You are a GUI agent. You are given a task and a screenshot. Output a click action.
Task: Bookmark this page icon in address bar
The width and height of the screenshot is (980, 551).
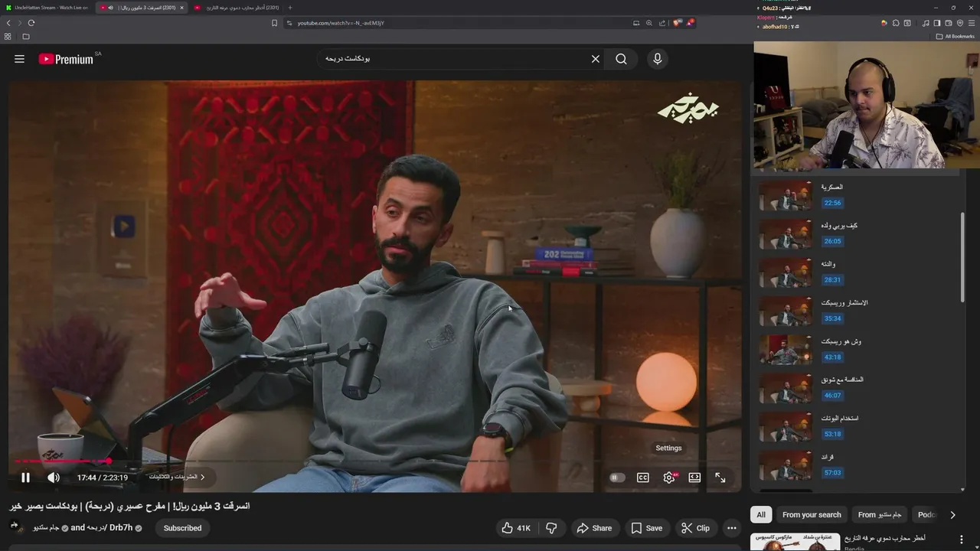click(274, 23)
